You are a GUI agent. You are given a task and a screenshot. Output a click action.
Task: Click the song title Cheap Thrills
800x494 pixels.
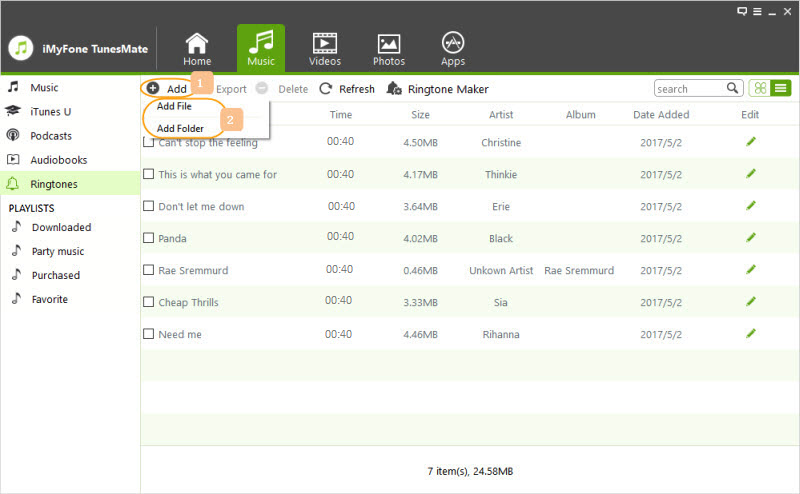click(x=188, y=303)
